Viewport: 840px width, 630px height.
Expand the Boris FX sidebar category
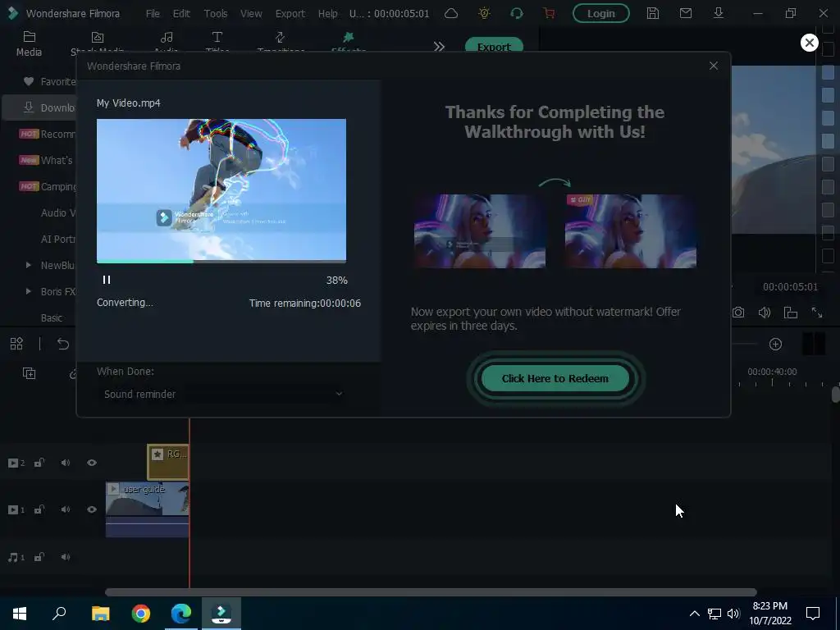coord(29,291)
